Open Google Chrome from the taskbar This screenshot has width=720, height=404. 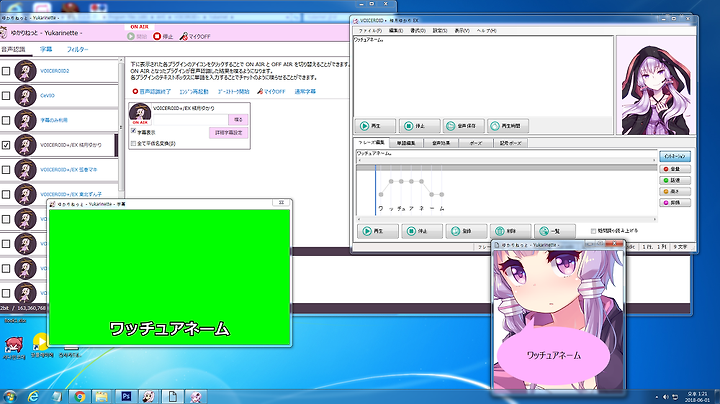coord(79,396)
